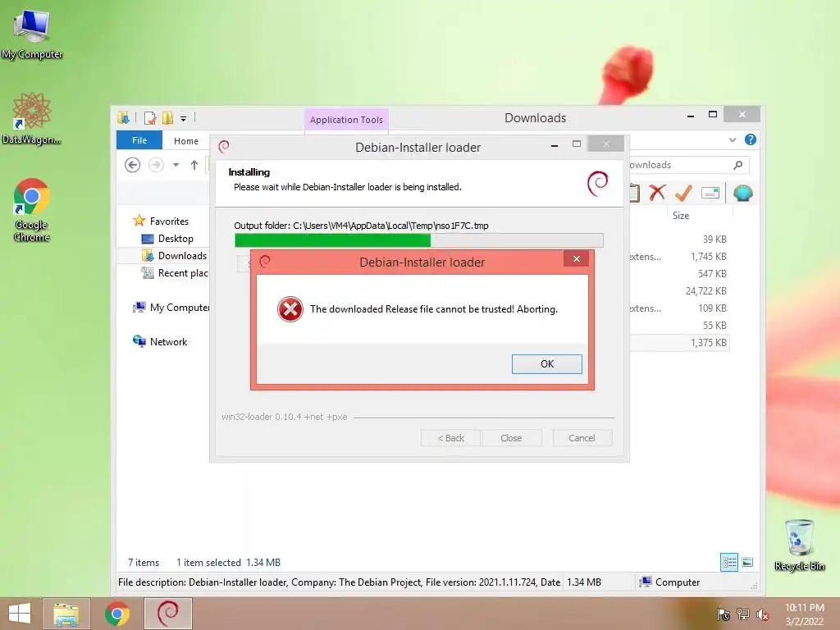
Task: Click Debian swirl icon in installer title bar
Action: point(224,146)
